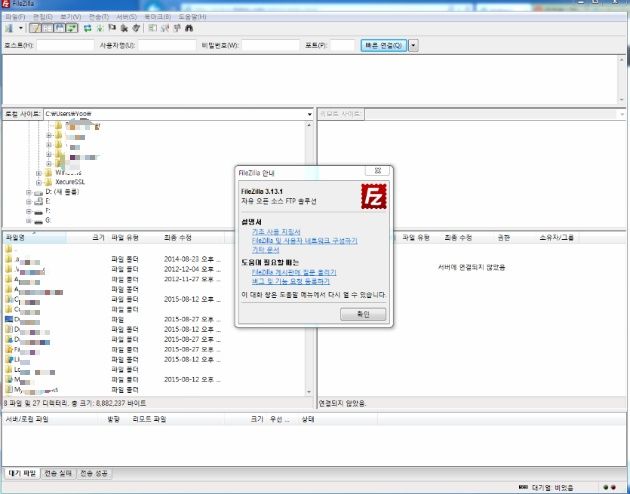
Task: Click the cancel current operation icon
Action: (112, 28)
